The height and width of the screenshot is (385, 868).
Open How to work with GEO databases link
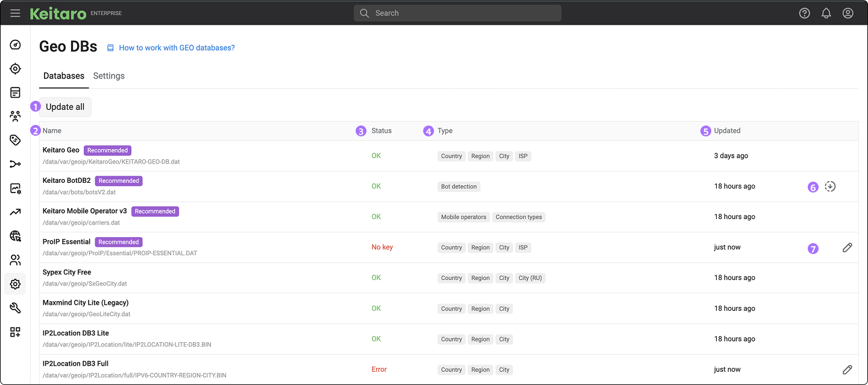click(176, 48)
